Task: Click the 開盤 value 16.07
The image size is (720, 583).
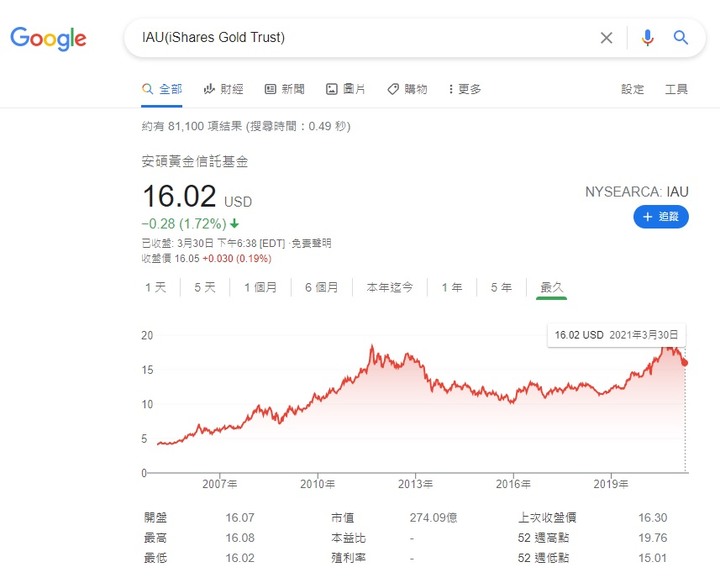Action: (240, 518)
